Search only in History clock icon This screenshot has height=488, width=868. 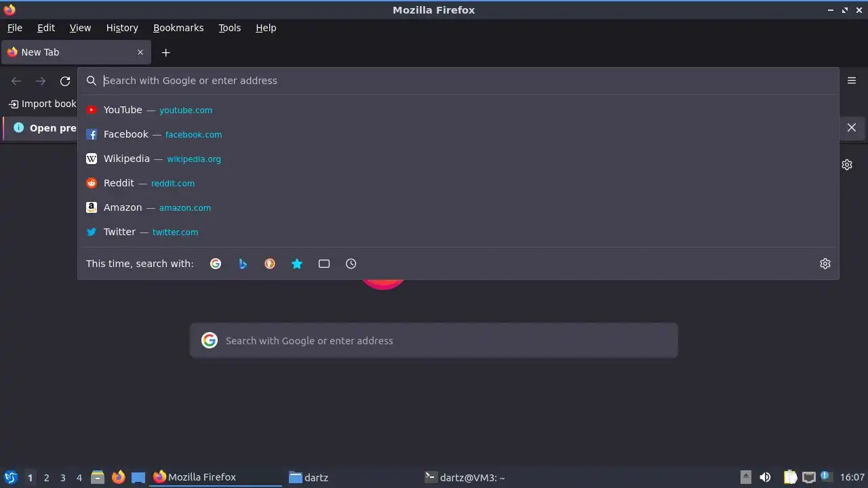[351, 264]
